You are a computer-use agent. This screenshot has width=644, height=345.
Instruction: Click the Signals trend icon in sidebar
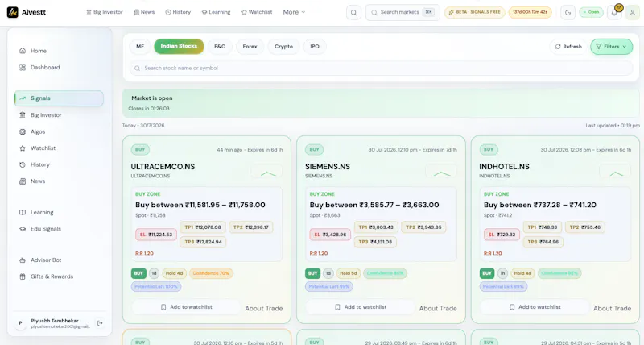click(x=23, y=98)
